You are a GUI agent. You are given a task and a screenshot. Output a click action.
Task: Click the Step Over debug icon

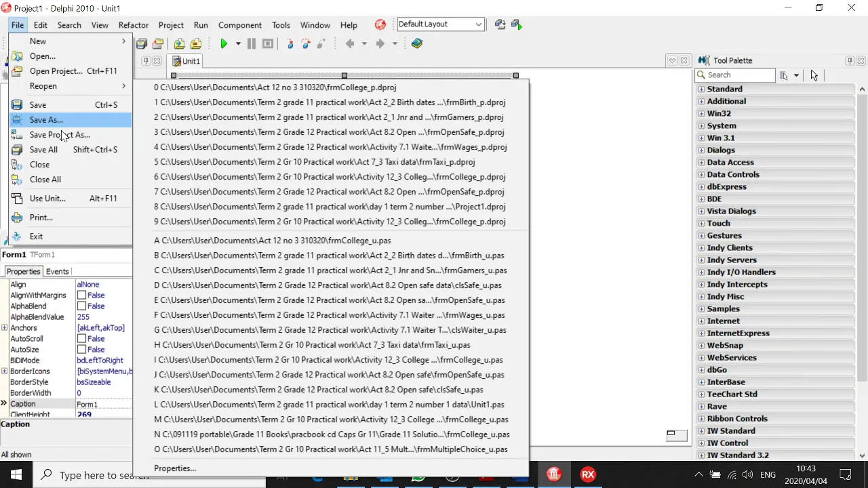coord(306,43)
